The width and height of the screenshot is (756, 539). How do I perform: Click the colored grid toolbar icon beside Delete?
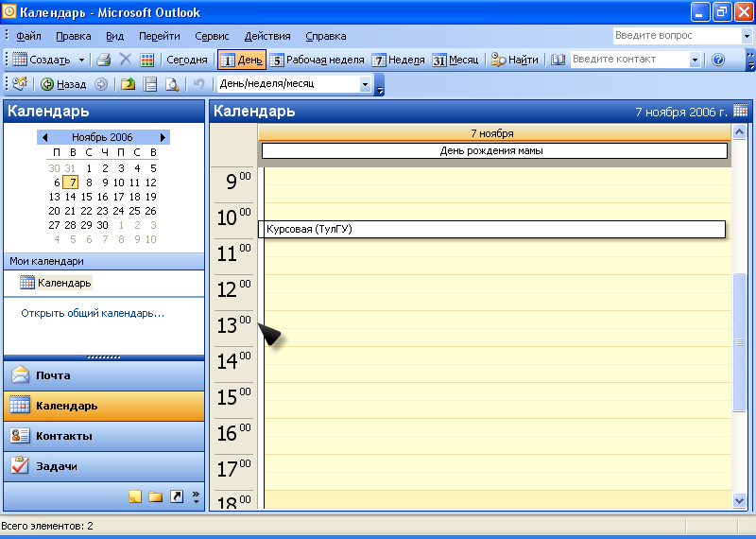tap(146, 60)
